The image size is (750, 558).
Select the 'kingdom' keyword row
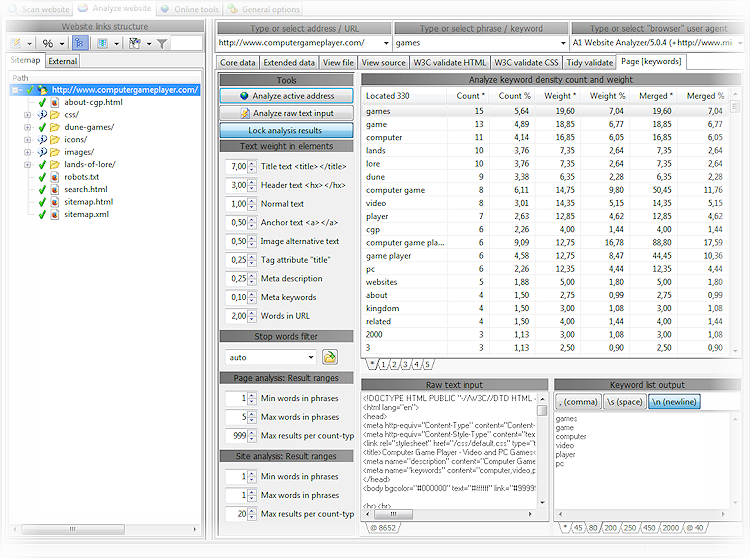pos(545,308)
